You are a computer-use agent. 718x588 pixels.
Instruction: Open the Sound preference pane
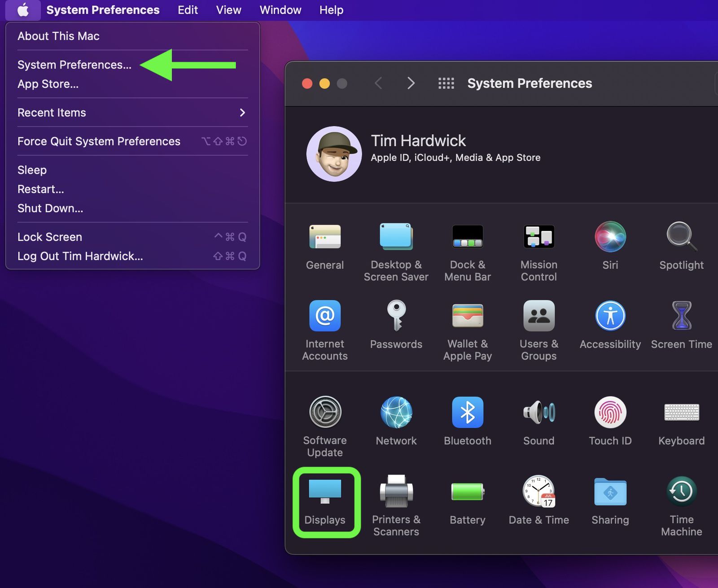[538, 413]
